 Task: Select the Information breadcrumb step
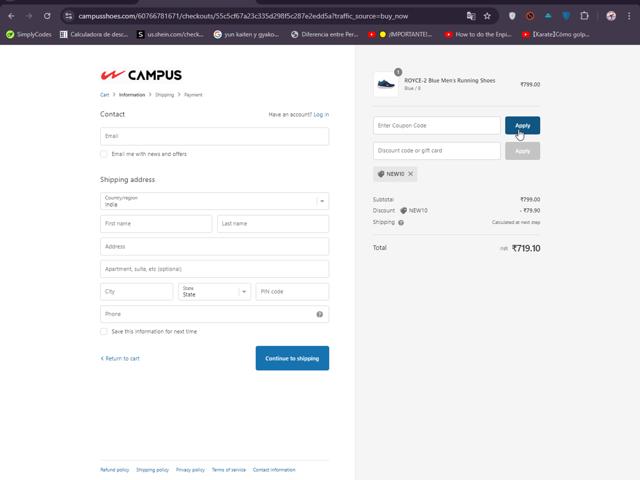click(x=132, y=95)
